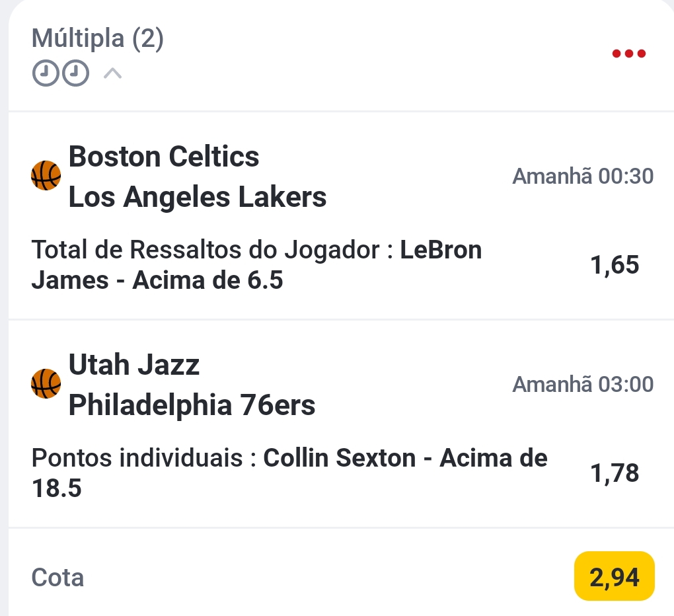The width and height of the screenshot is (674, 616).
Task: Click the 1,78 odds value
Action: click(615, 473)
